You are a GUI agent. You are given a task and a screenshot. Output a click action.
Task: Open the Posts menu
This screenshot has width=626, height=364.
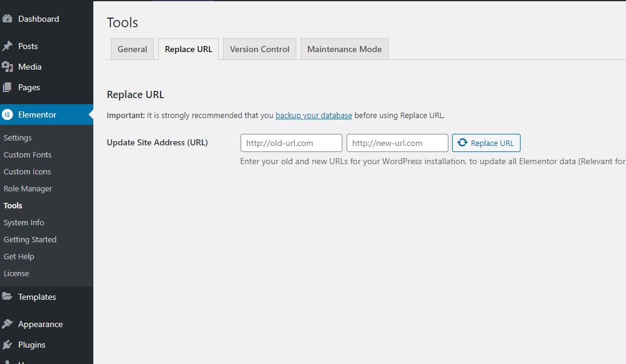click(x=46, y=46)
